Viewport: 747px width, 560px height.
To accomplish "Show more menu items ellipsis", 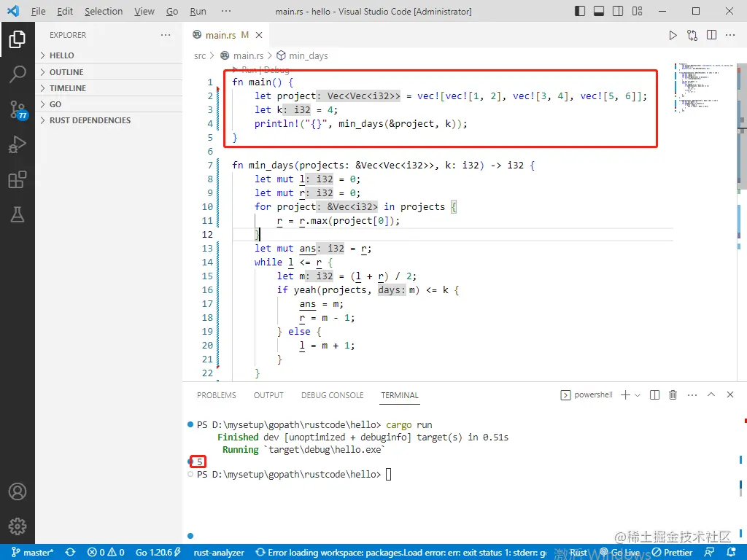I will coord(226,11).
